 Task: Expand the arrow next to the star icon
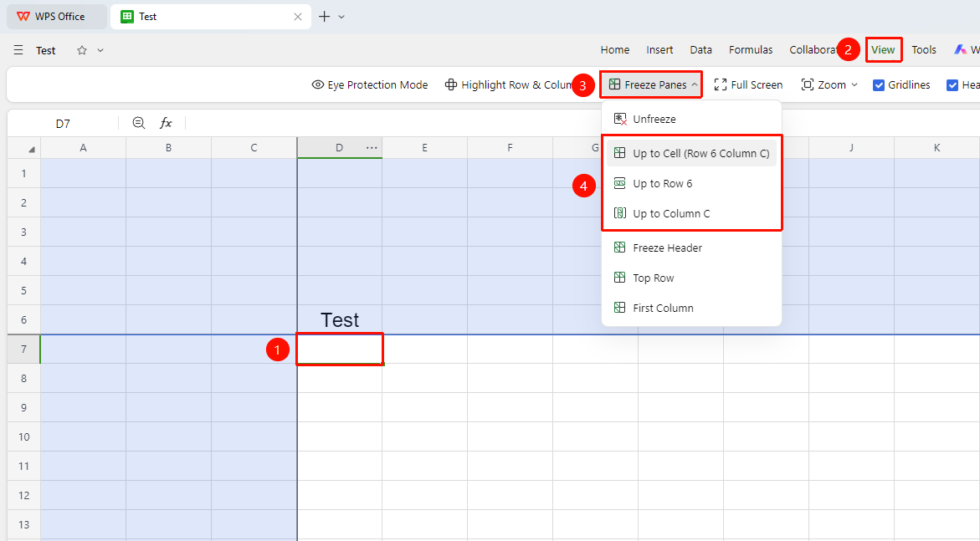pyautogui.click(x=100, y=50)
